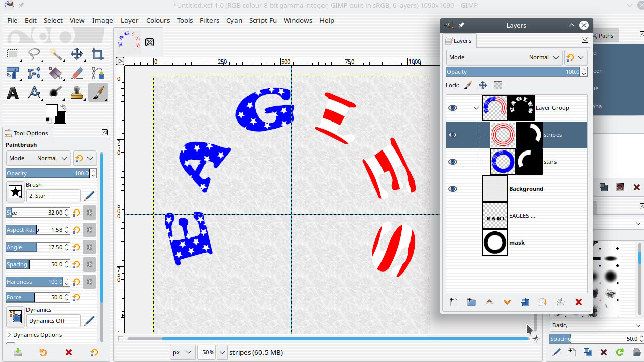Reset brush Spacing to default
Image resolution: width=644 pixels, height=362 pixels.
pos(76,264)
